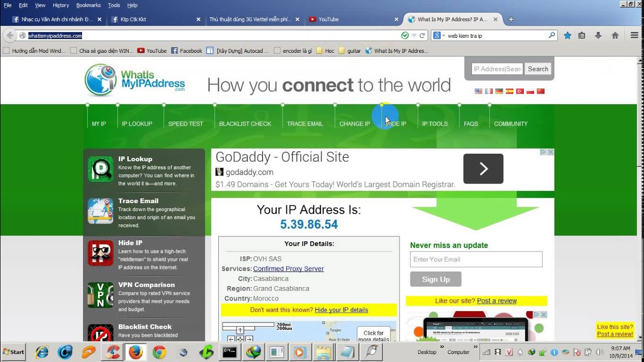Image resolution: width=644 pixels, height=362 pixels.
Task: Click the GoDaddy ad arrow button
Action: (x=483, y=169)
